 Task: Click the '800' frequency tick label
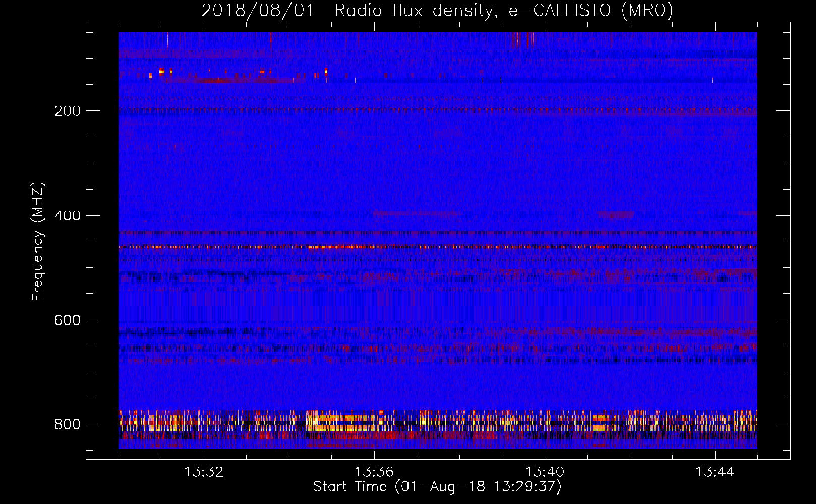click(x=68, y=424)
